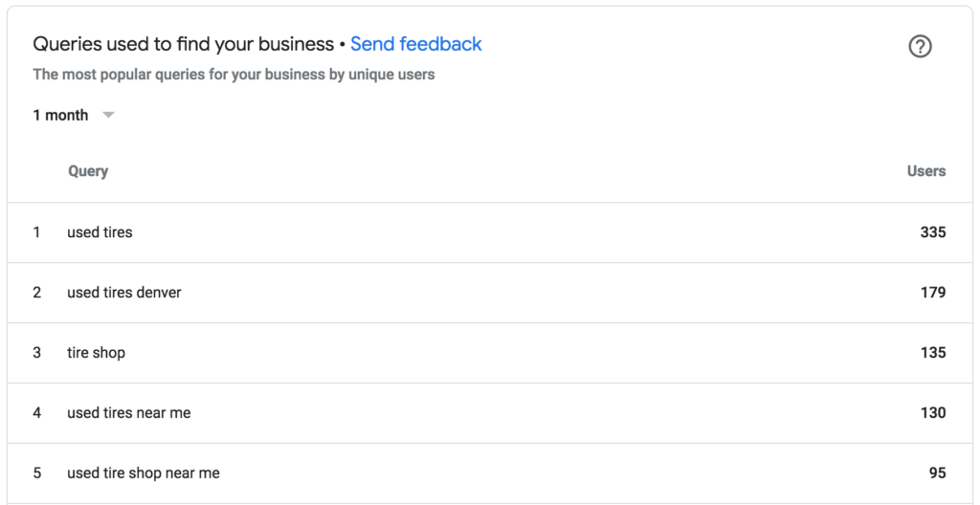Open the help question mark icon

pos(920,47)
